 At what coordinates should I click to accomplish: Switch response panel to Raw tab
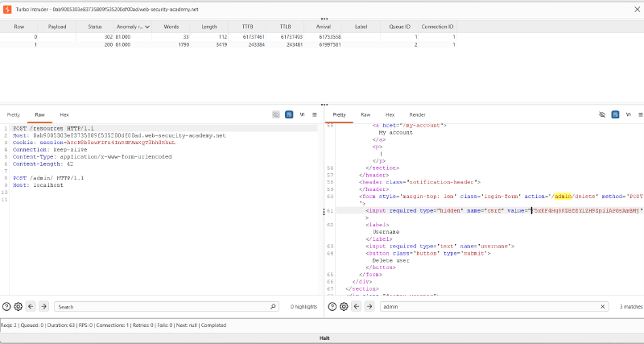[365, 114]
